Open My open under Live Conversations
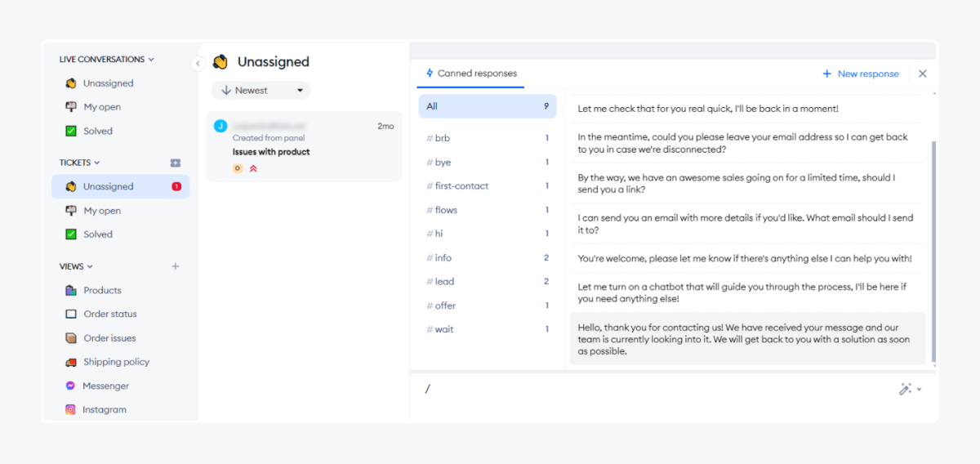The height and width of the screenshot is (464, 980). coord(102,107)
